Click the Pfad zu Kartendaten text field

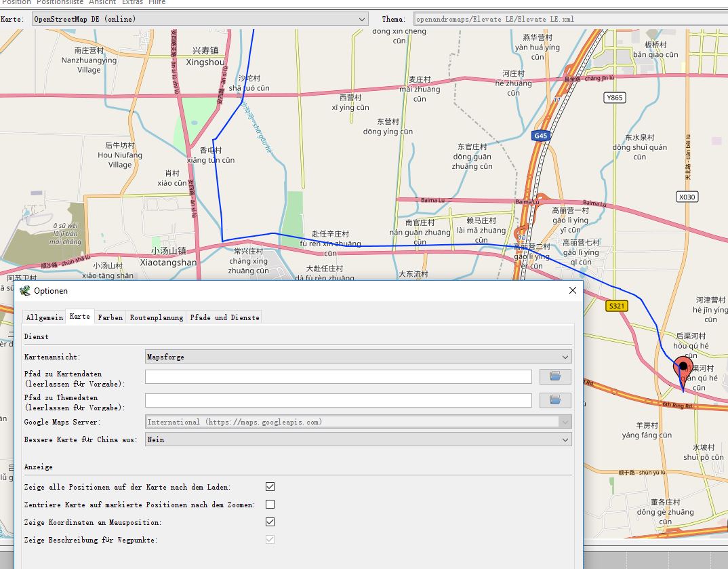[338, 376]
